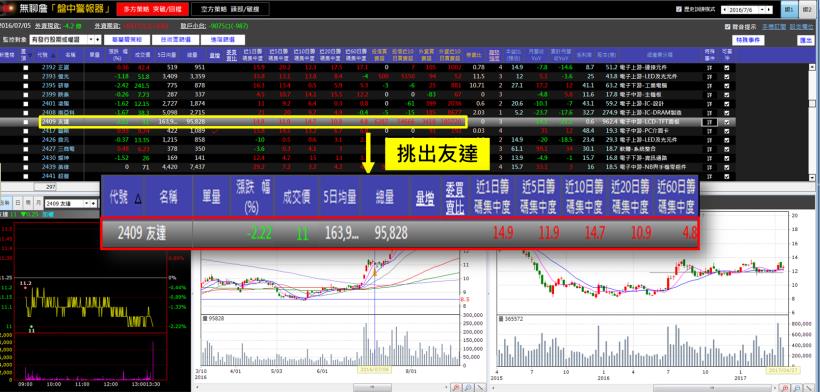
Task: Click the 詳 button in row 2392
Action: (709, 67)
